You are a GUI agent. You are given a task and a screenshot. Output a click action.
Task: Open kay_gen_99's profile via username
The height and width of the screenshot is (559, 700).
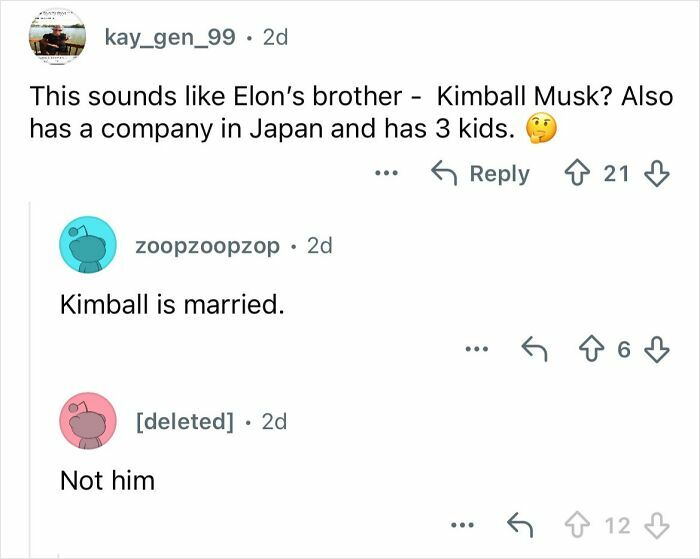pos(170,38)
